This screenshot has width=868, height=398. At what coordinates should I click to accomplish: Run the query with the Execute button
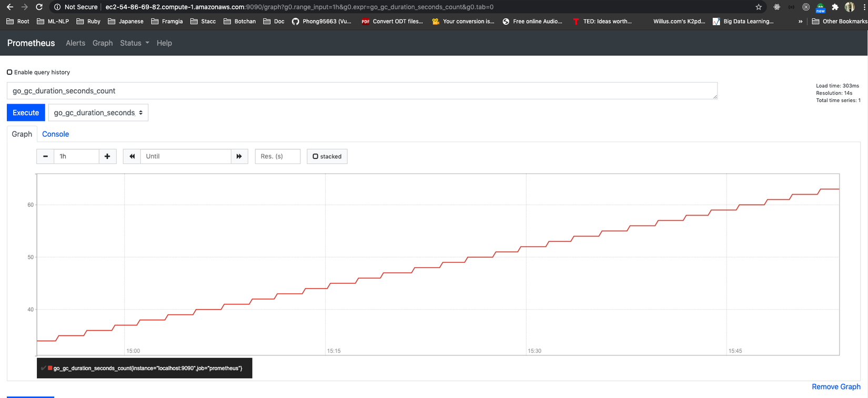26,113
